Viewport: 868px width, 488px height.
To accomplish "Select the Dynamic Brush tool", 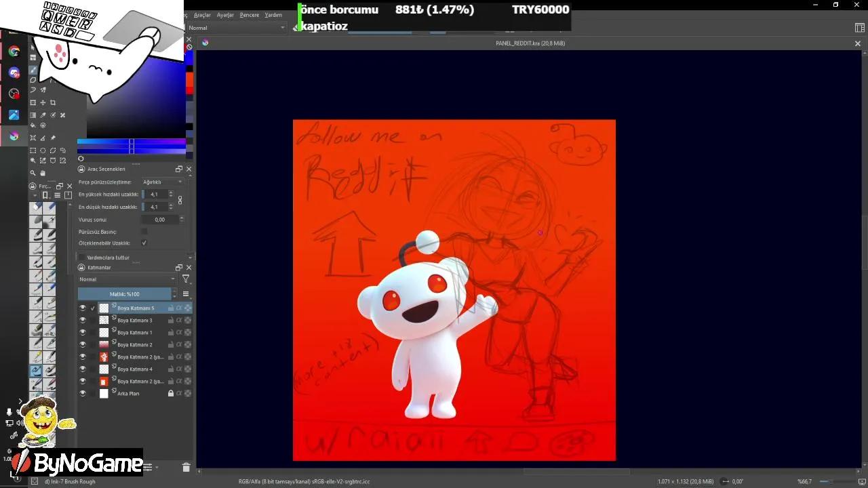I will pyautogui.click(x=33, y=90).
